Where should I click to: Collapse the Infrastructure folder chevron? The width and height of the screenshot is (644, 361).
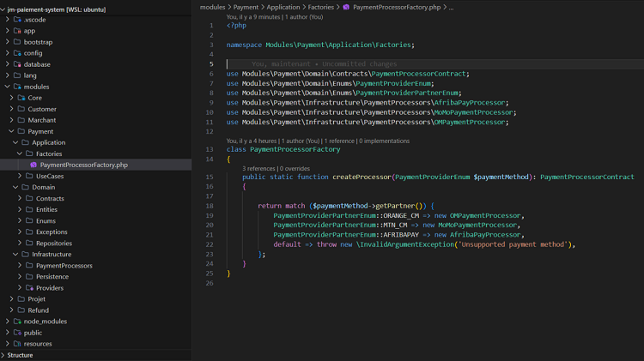coord(15,255)
